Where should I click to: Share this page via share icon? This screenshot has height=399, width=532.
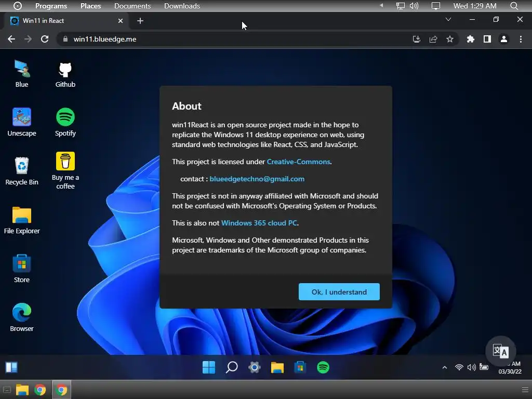[433, 39]
